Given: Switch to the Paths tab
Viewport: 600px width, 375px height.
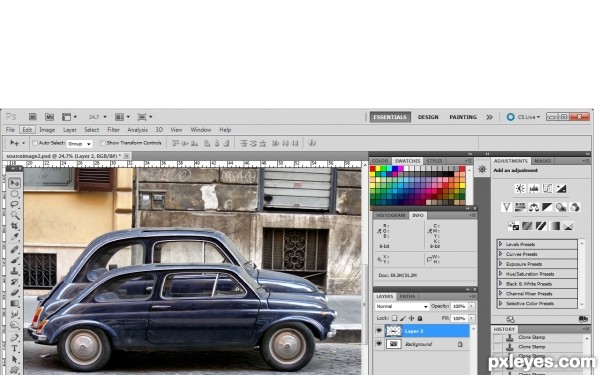Looking at the screenshot, I should pos(408,297).
